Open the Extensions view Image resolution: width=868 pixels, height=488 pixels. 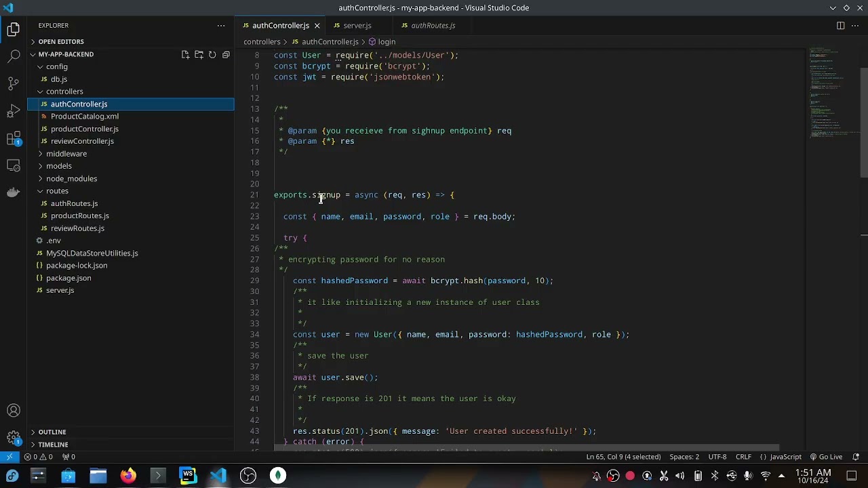[14, 138]
